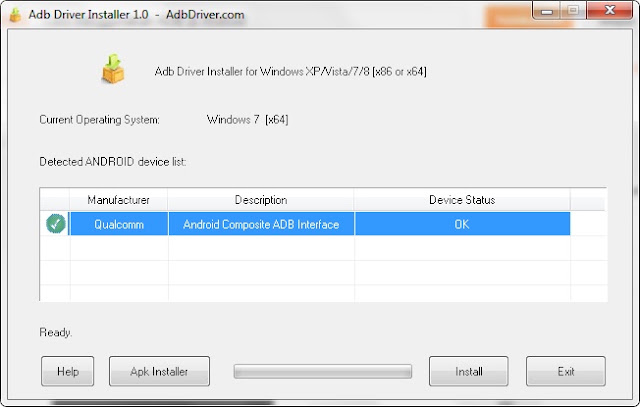Click the Current Operating System label
This screenshot has height=407, width=640.
[99, 120]
